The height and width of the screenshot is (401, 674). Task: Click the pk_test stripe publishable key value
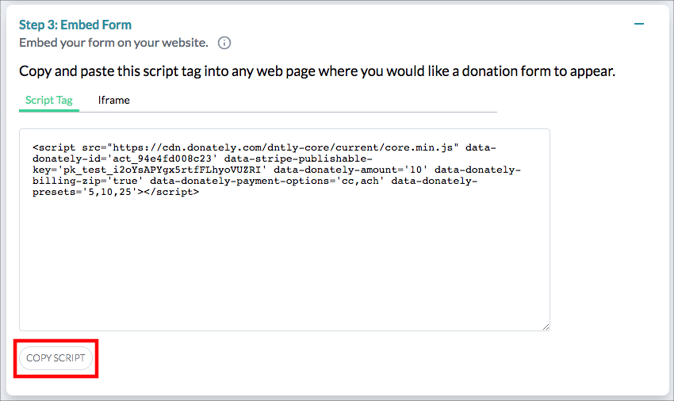[x=162, y=170]
